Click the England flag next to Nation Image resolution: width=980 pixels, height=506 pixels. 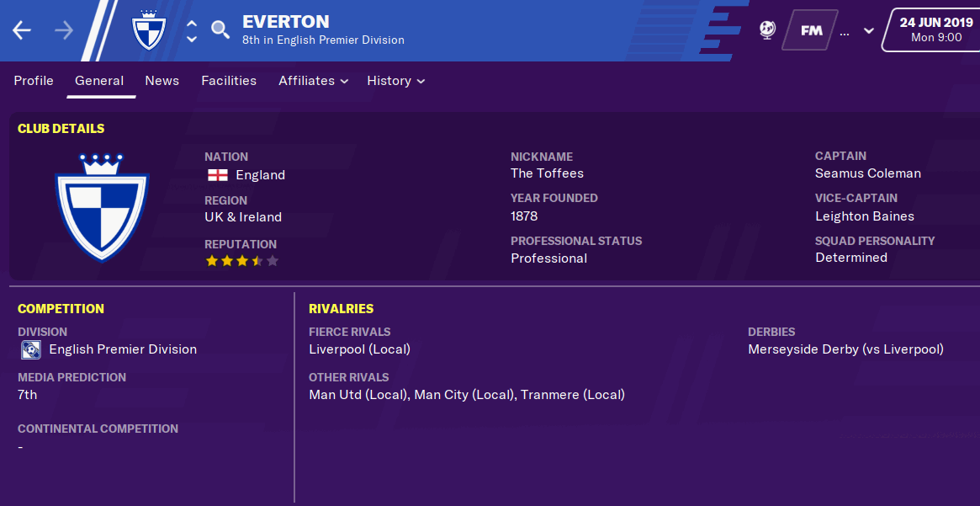pyautogui.click(x=216, y=175)
